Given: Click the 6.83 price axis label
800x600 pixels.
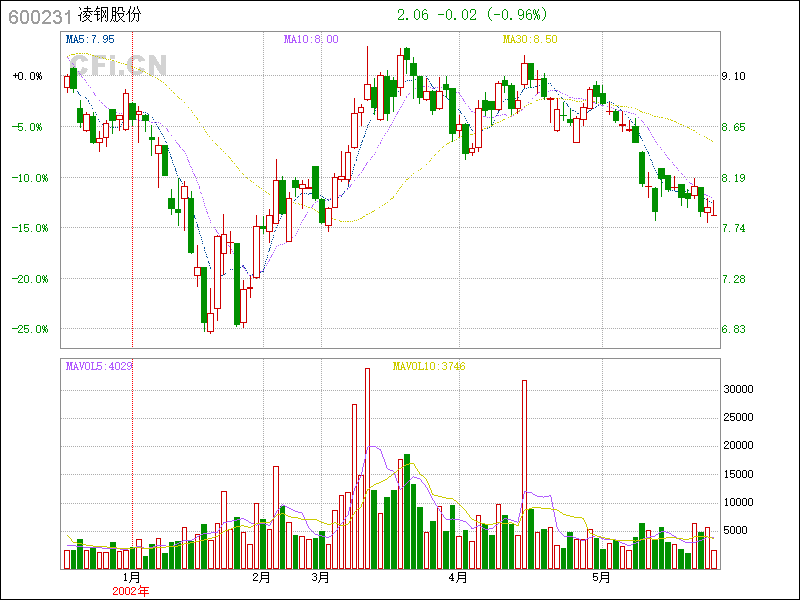Looking at the screenshot, I should [733, 329].
